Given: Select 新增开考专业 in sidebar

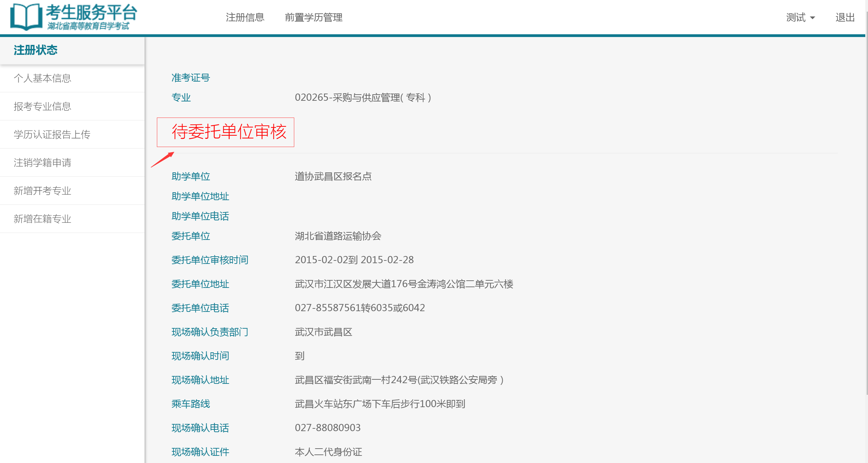Looking at the screenshot, I should (42, 191).
